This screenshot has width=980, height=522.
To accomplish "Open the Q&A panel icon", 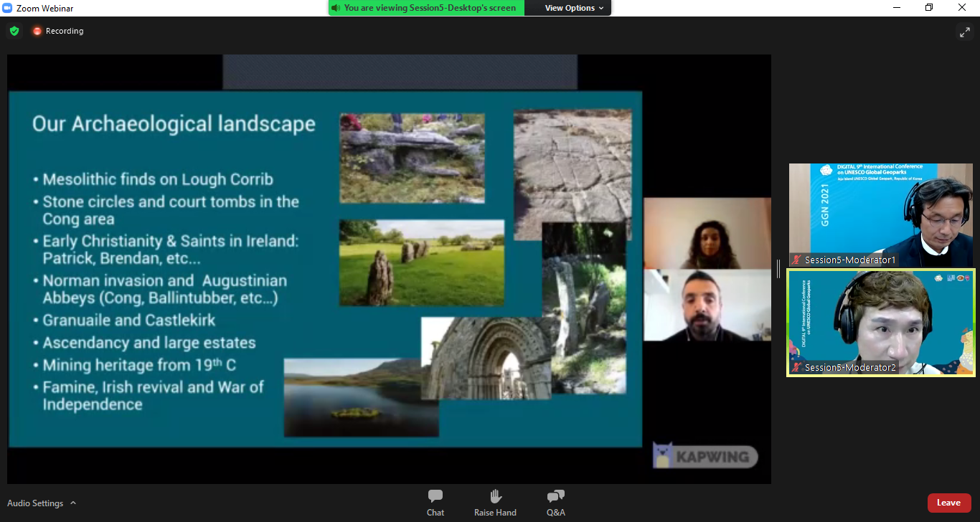I will click(555, 496).
